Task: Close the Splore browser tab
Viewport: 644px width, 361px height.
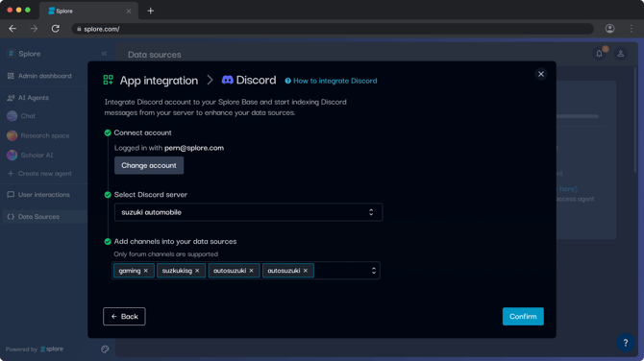Action: tap(129, 12)
